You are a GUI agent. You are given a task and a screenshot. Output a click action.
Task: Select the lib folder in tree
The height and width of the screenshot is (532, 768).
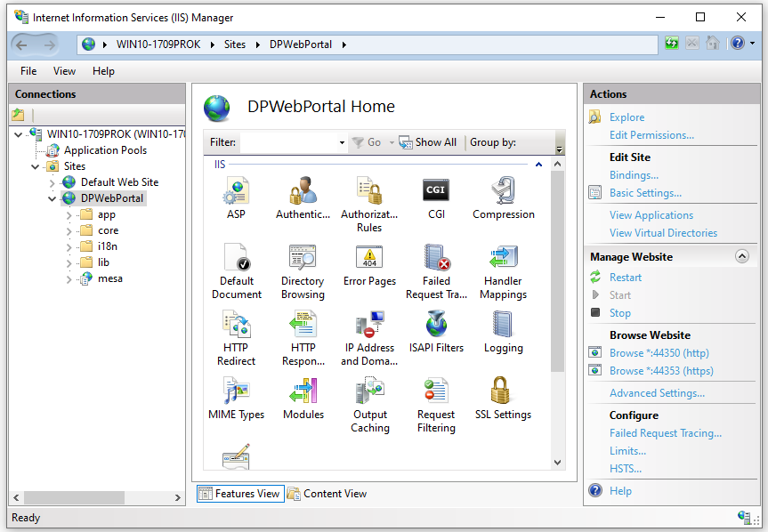pos(103,262)
